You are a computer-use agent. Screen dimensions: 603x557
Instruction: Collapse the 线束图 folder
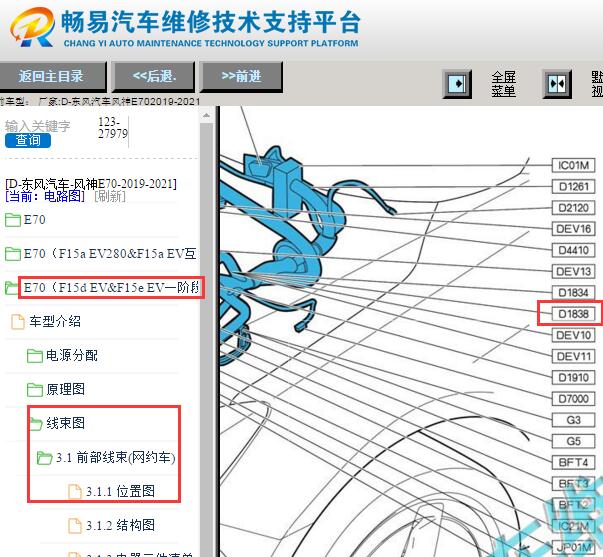point(65,423)
